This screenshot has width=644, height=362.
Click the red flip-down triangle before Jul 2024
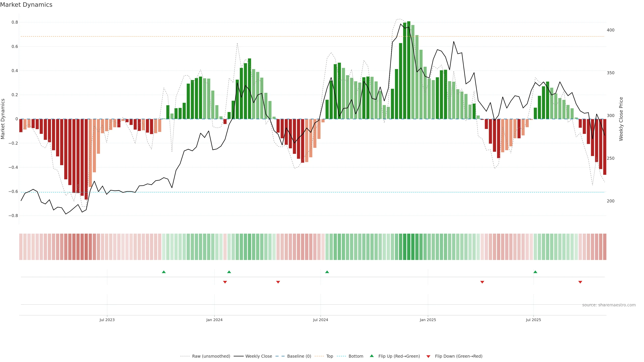(278, 282)
